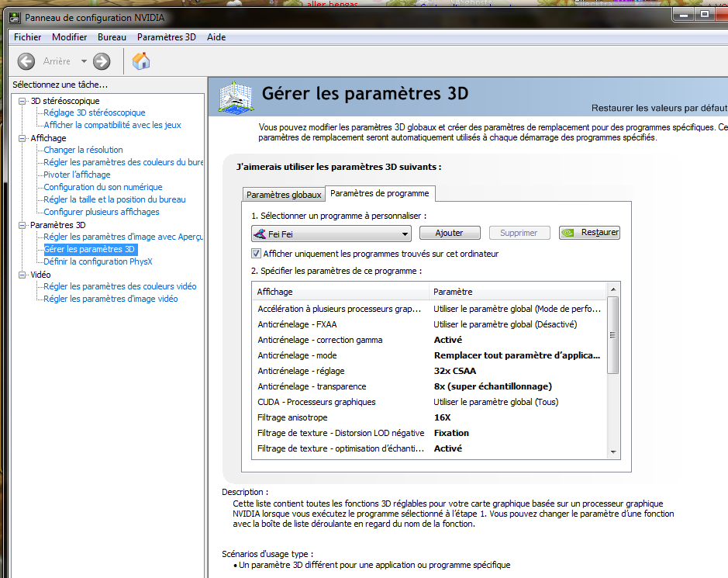This screenshot has height=578, width=728.
Task: Open Configuration du son numérique
Action: click(x=103, y=187)
